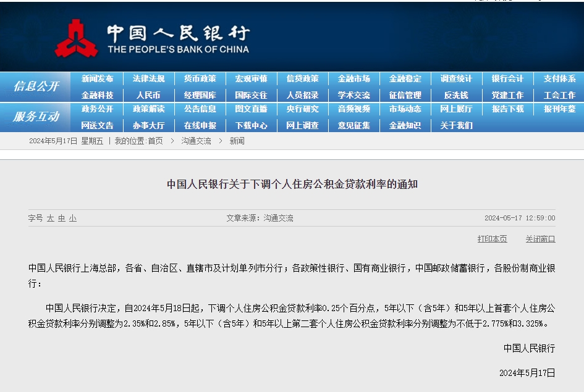Image resolution: width=584 pixels, height=392 pixels.
Task: Open the 网上调查 page
Action: click(303, 125)
